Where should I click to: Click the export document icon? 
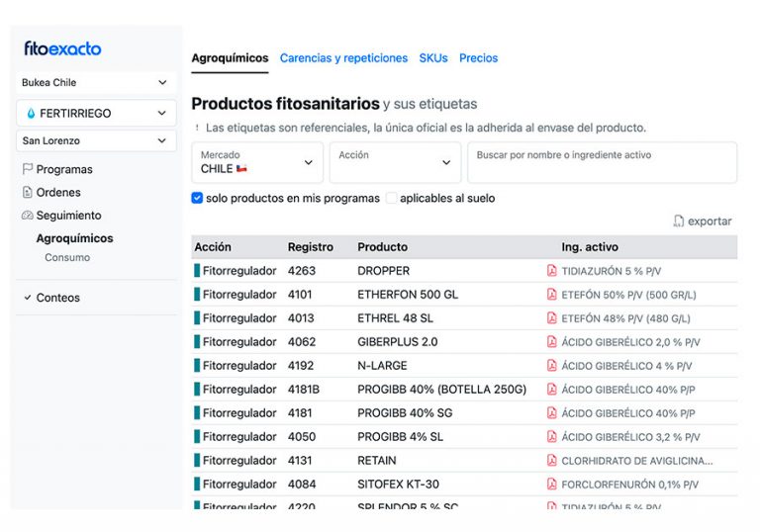678,222
